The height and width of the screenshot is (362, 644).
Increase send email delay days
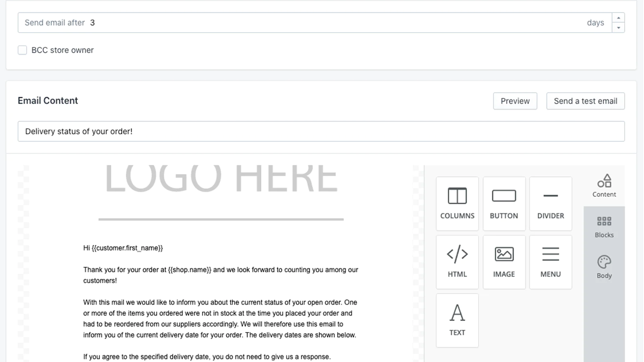click(x=618, y=18)
